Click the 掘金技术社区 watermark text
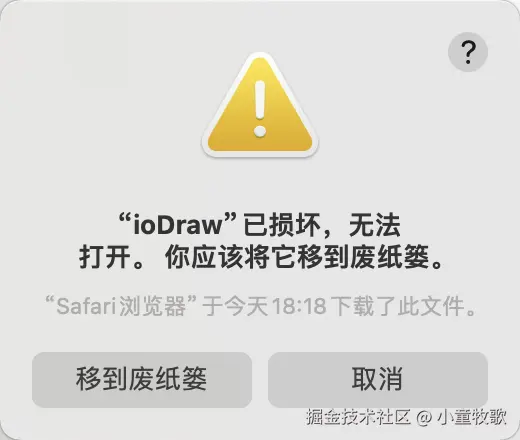The height and width of the screenshot is (440, 520). [x=358, y=417]
